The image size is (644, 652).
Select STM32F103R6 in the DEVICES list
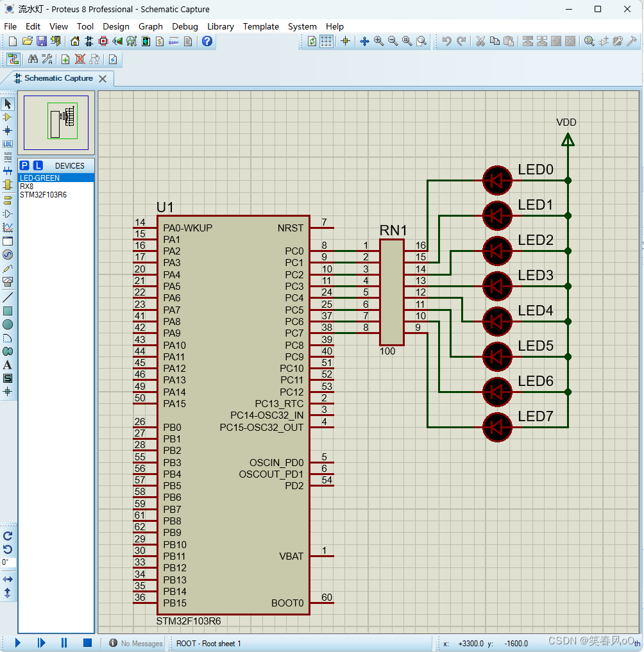click(x=56, y=194)
